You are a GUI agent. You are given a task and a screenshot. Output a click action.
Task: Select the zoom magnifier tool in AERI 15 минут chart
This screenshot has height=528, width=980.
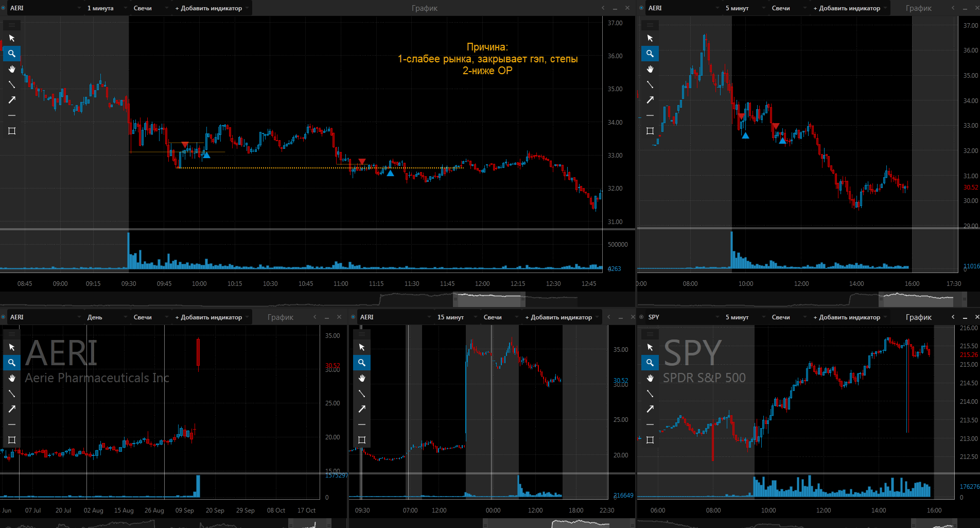tap(362, 363)
